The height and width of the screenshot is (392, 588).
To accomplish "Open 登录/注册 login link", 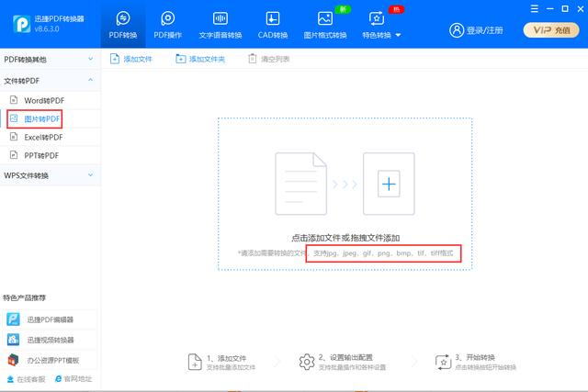I will 484,30.
